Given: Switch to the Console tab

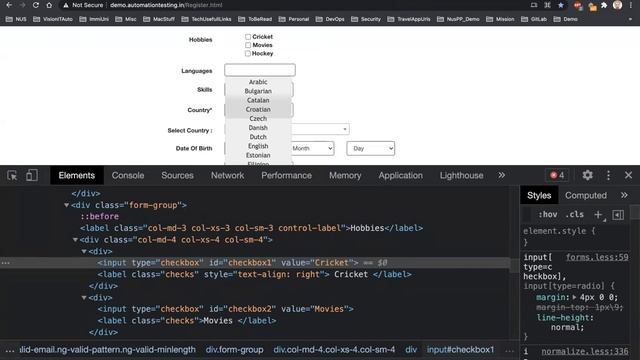Looking at the screenshot, I should [128, 176].
